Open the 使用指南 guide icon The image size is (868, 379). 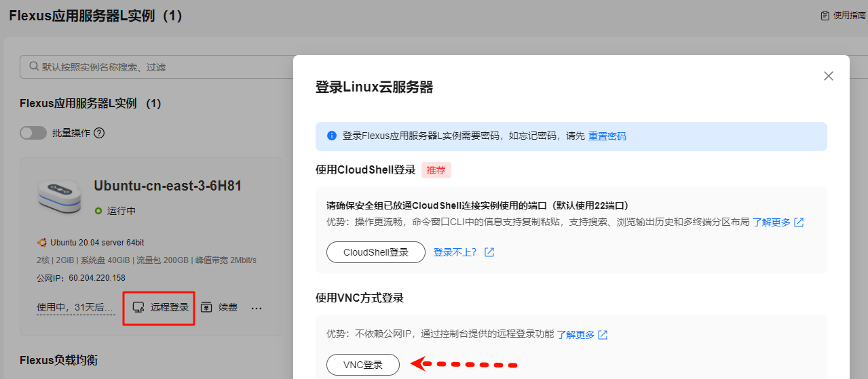825,15
